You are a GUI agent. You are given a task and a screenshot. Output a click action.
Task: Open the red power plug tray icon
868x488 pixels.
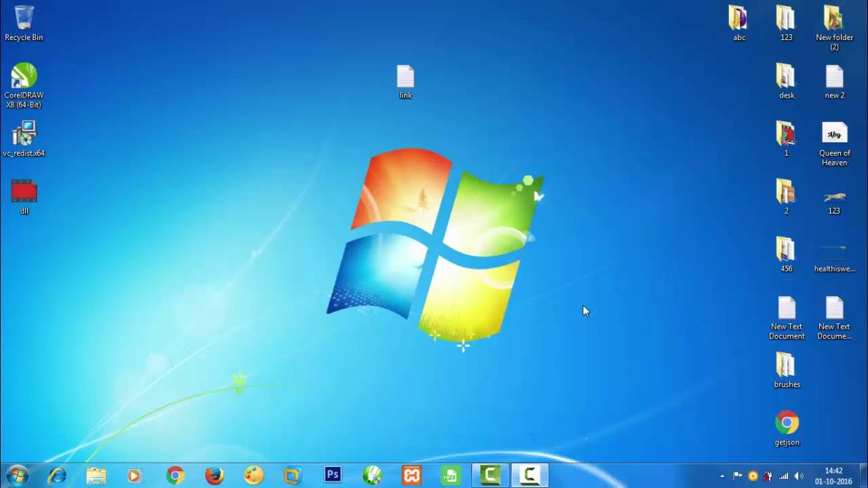(768, 476)
